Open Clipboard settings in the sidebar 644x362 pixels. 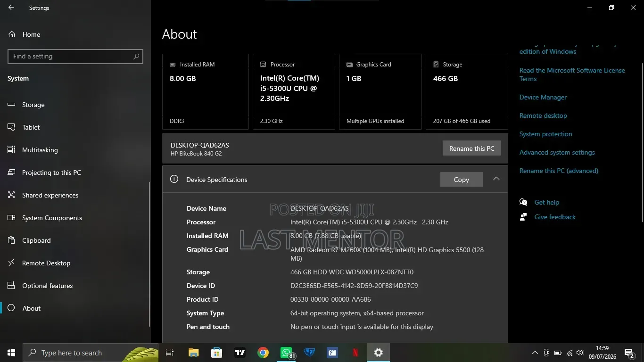coord(75,240)
